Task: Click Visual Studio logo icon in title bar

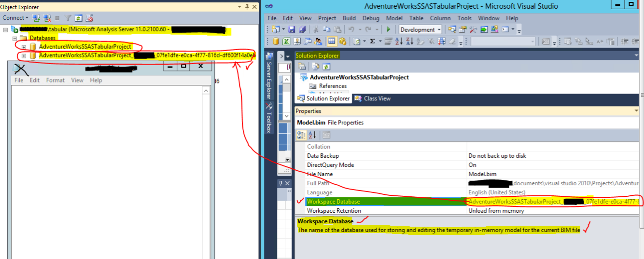Action: pyautogui.click(x=269, y=6)
